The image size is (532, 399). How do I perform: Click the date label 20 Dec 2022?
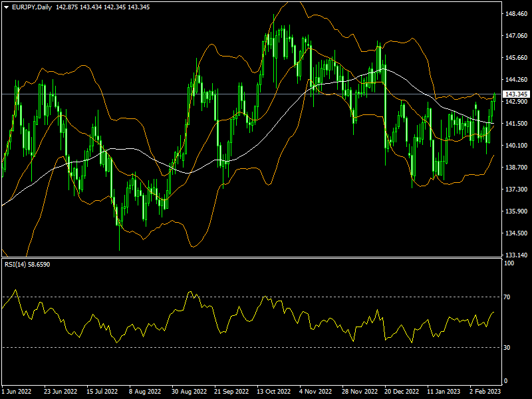point(402,391)
